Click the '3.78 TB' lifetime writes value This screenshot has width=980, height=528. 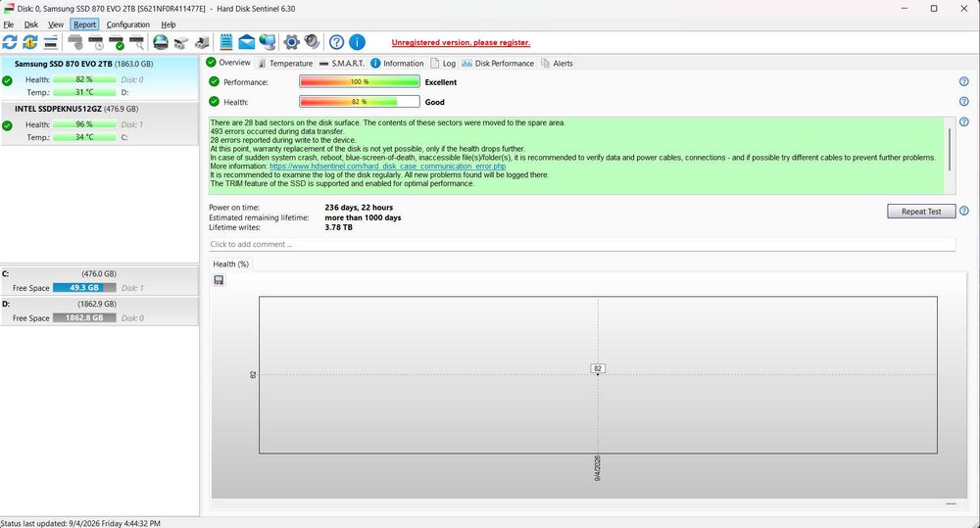[x=338, y=227]
